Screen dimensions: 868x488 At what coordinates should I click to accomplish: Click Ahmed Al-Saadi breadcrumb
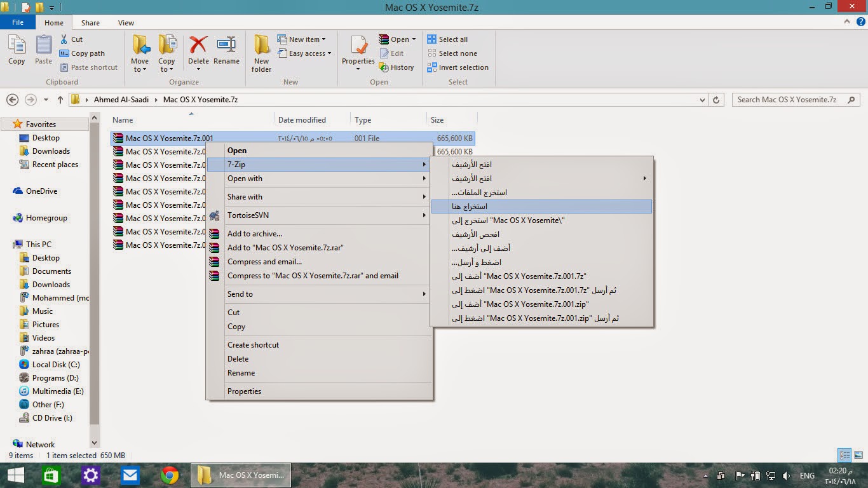121,100
